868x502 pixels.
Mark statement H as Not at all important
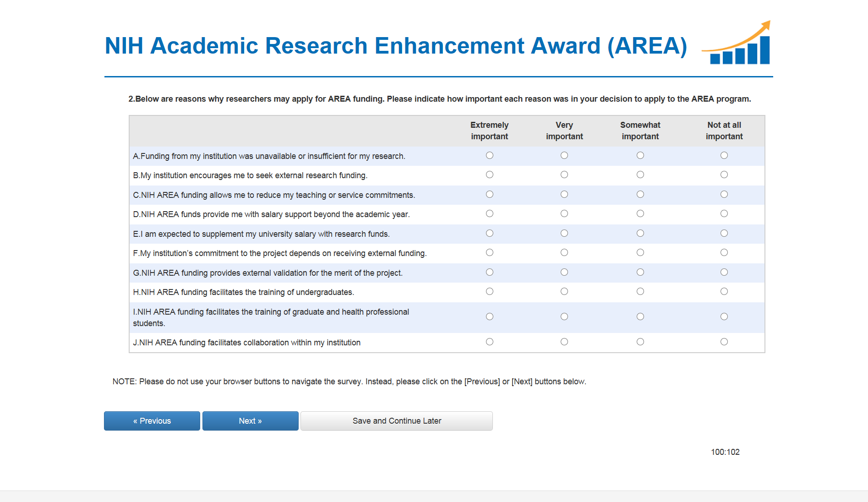[724, 291]
